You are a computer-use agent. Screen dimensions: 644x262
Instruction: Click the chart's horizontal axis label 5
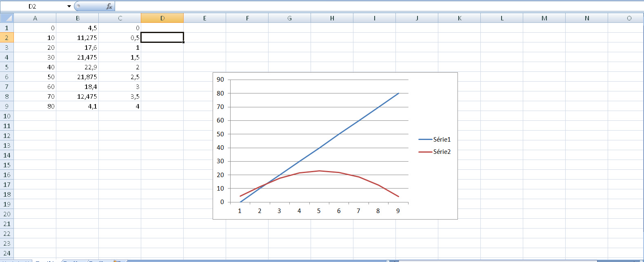[x=319, y=211]
